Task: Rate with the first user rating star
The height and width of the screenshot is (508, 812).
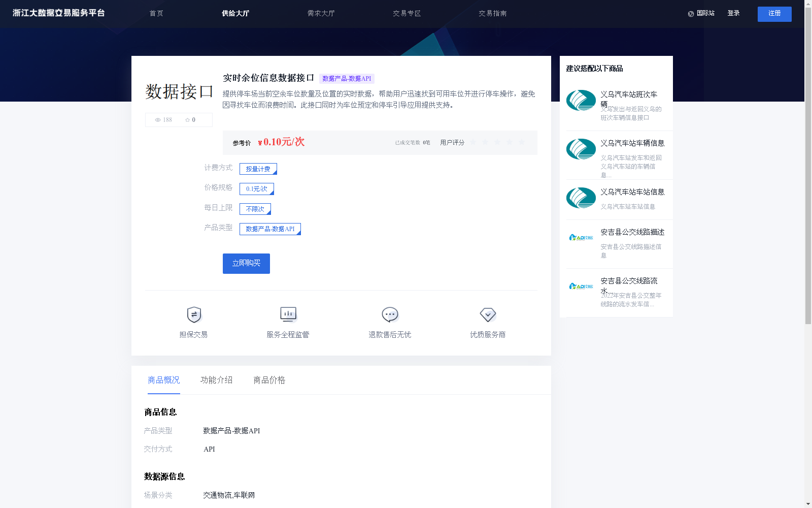Action: point(473,142)
